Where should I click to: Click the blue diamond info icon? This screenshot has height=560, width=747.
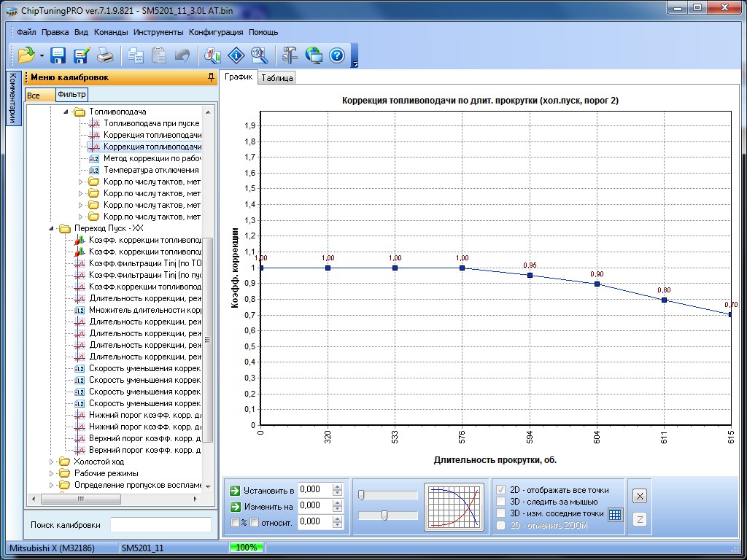(x=236, y=55)
